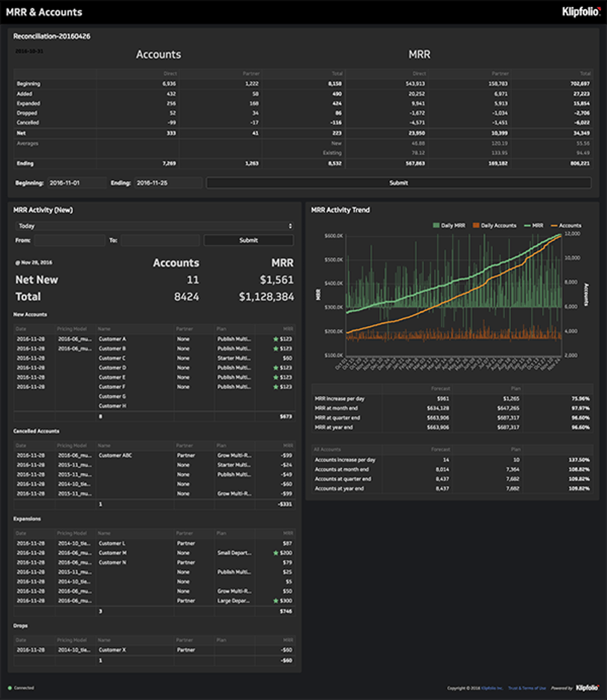Click the Klipfolio logo in the top bar
This screenshot has width=607, height=700.
[x=582, y=12]
